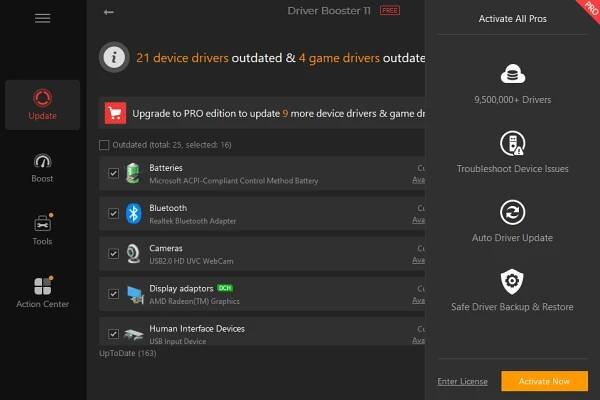Click the 9,500,000+ Drivers database icon
Image resolution: width=600 pixels, height=400 pixels.
(512, 75)
